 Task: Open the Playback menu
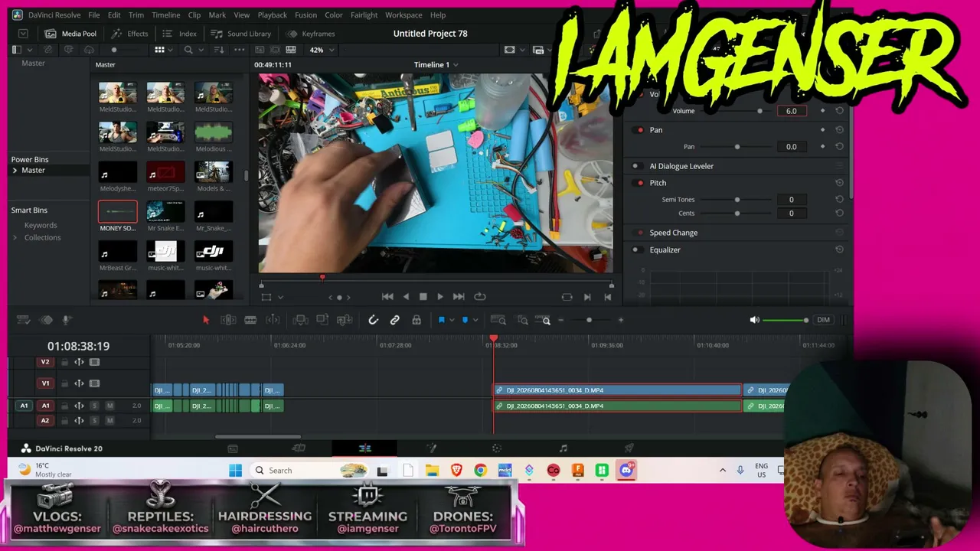[272, 15]
